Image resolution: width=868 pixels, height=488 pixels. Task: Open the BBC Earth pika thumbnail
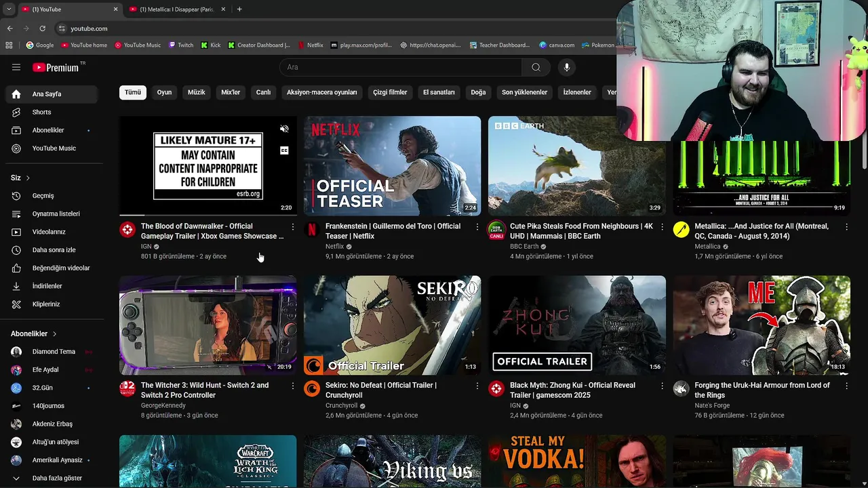(x=577, y=166)
